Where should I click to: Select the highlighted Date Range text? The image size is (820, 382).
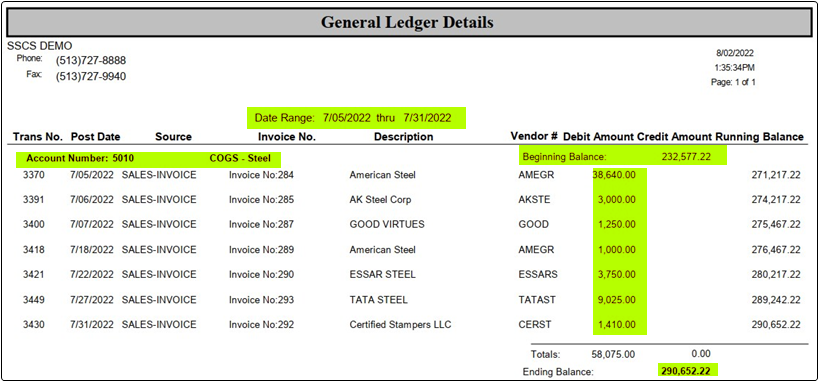(353, 118)
